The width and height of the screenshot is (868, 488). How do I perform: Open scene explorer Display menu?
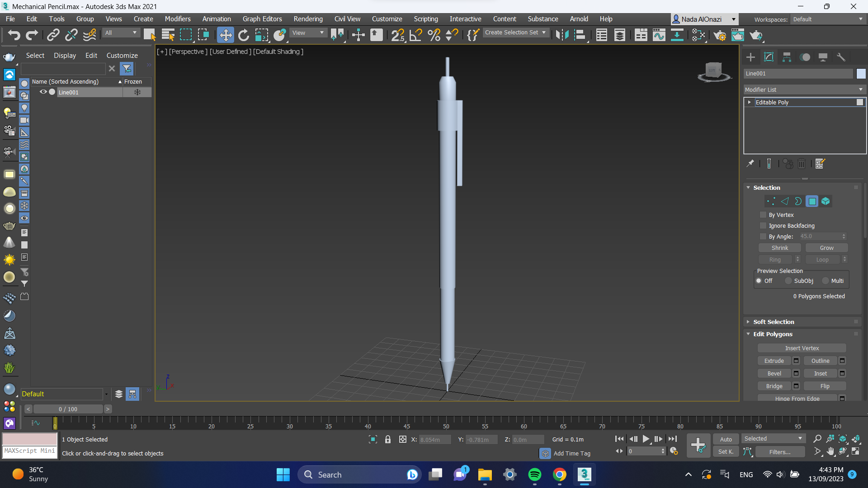[65, 55]
